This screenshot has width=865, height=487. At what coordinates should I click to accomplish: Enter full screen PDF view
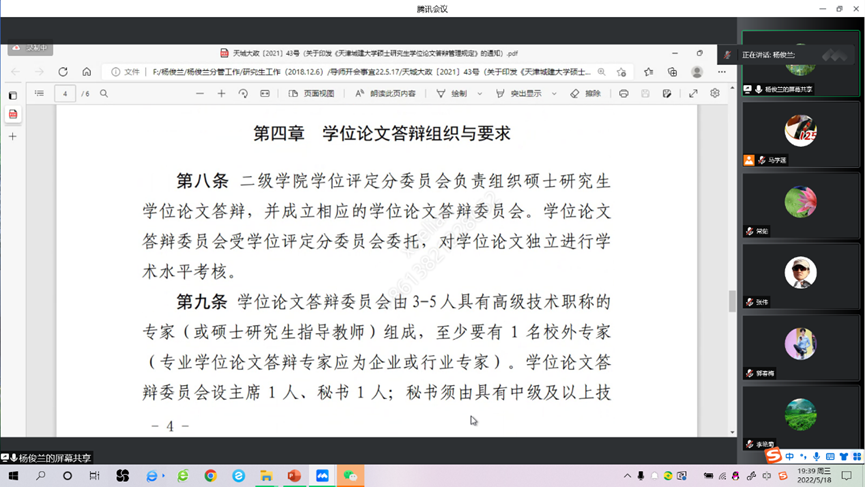693,94
